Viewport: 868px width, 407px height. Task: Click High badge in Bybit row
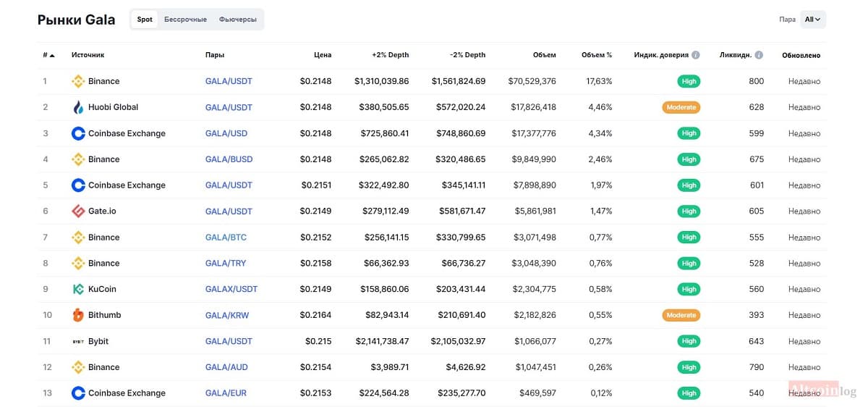click(689, 341)
